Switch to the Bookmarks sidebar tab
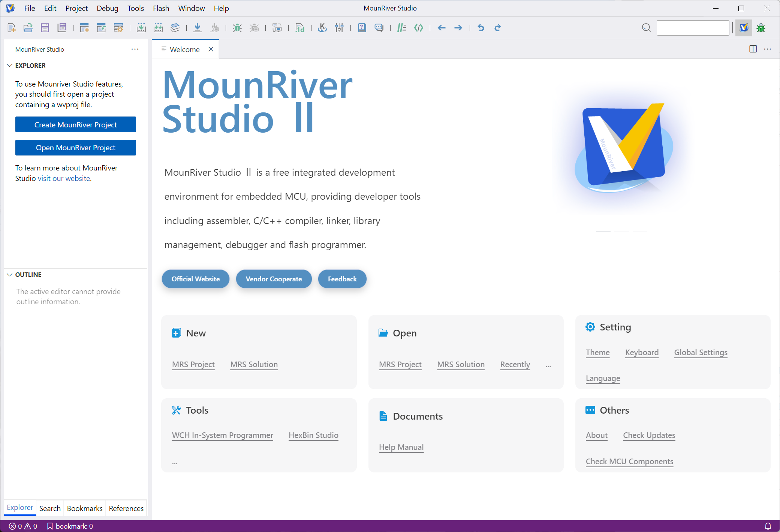Screen dimensions: 780x532 pos(85,508)
